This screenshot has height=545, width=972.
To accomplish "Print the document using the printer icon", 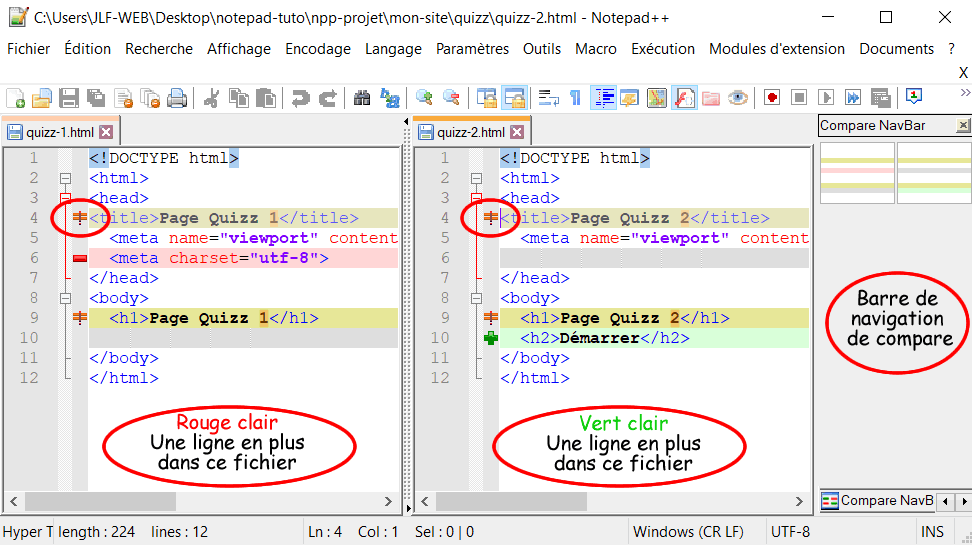I will [177, 98].
